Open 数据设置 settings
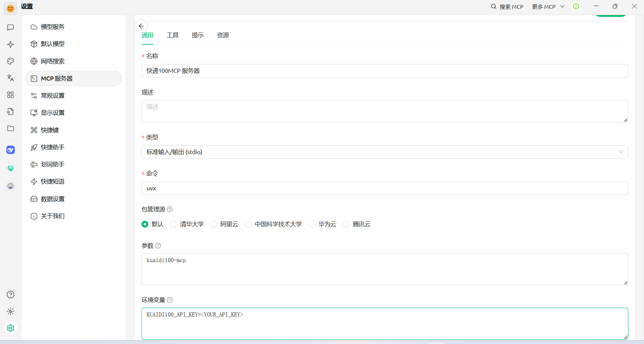The width and height of the screenshot is (644, 344). click(73, 199)
